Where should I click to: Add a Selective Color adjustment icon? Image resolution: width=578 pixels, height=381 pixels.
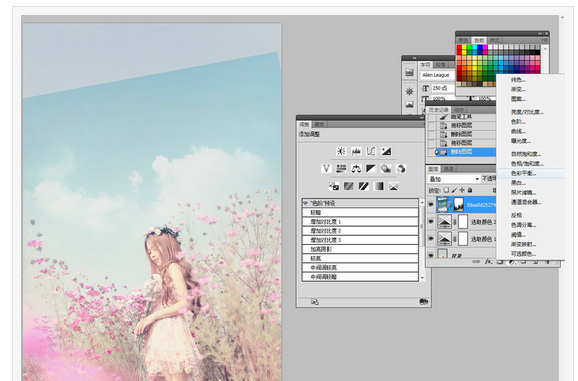(x=393, y=186)
